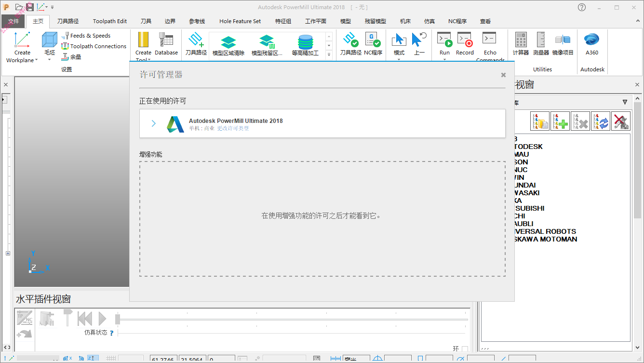This screenshot has width=644, height=363.
Task: Select 模型区域清除 strategy
Action: [x=228, y=46]
